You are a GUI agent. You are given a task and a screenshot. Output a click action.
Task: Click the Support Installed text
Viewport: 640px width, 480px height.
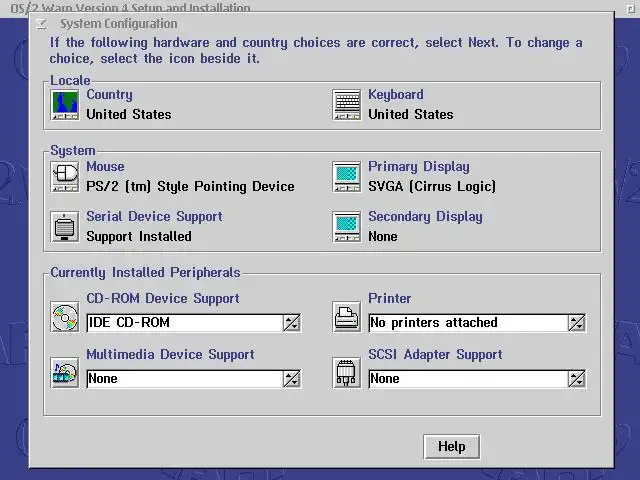[139, 237]
